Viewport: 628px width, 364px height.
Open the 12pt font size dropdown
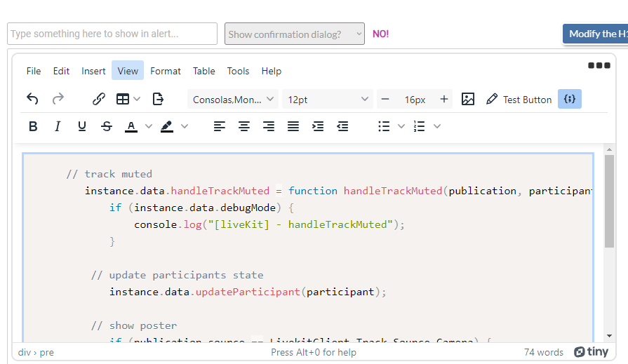click(x=328, y=99)
